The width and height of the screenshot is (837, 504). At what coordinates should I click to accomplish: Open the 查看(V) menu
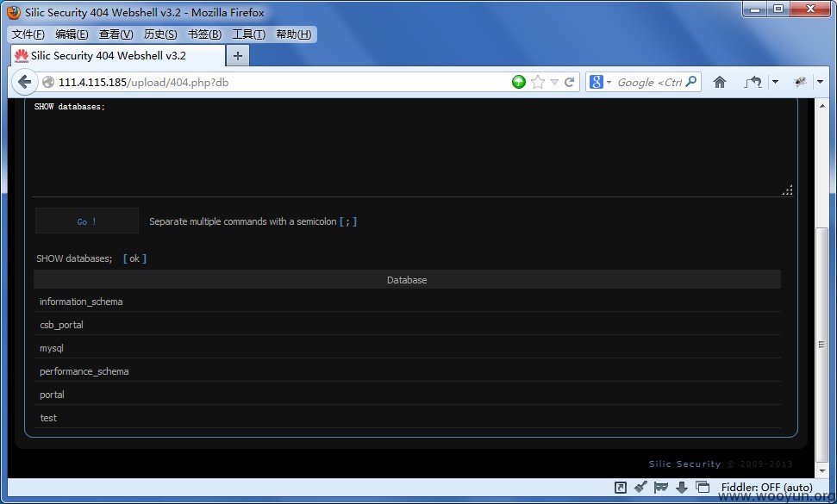pos(116,34)
